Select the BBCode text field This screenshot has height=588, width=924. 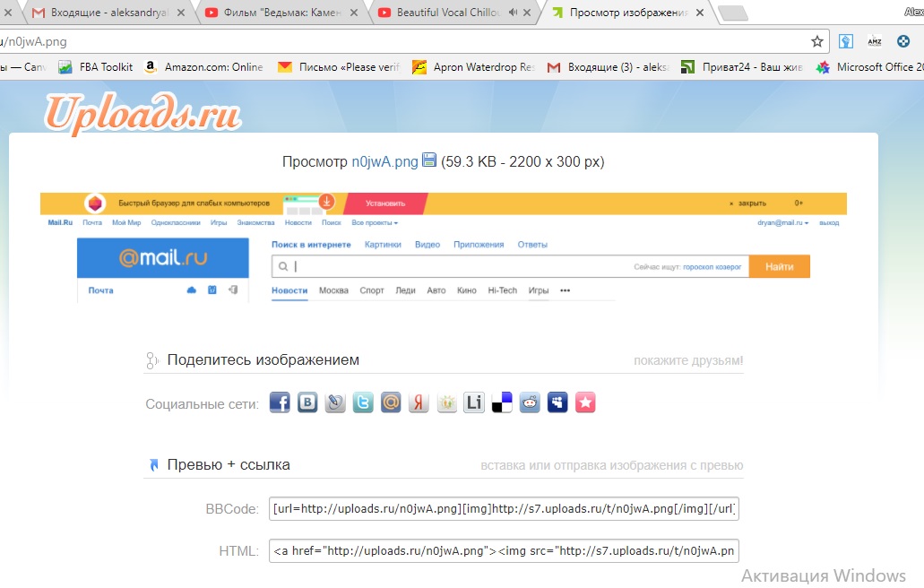point(504,508)
